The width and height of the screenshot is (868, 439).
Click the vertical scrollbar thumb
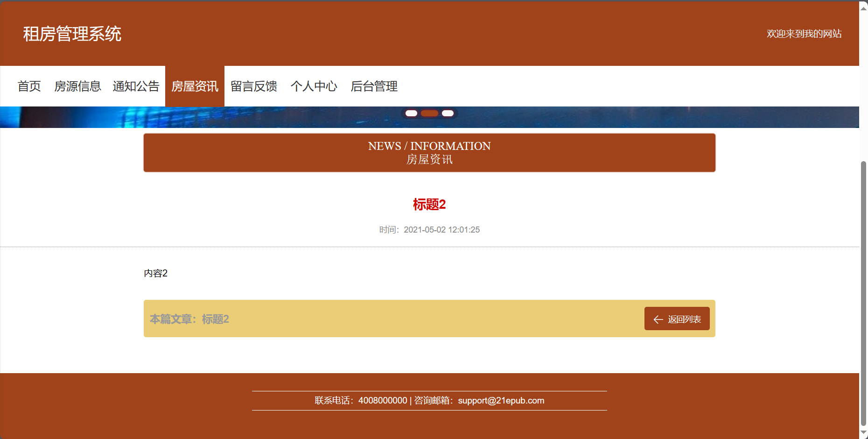[863, 293]
